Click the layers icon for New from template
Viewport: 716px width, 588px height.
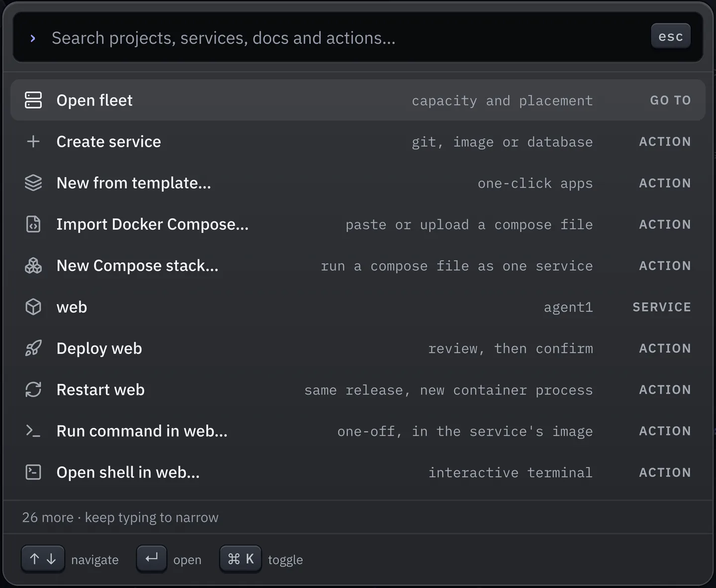pos(33,183)
